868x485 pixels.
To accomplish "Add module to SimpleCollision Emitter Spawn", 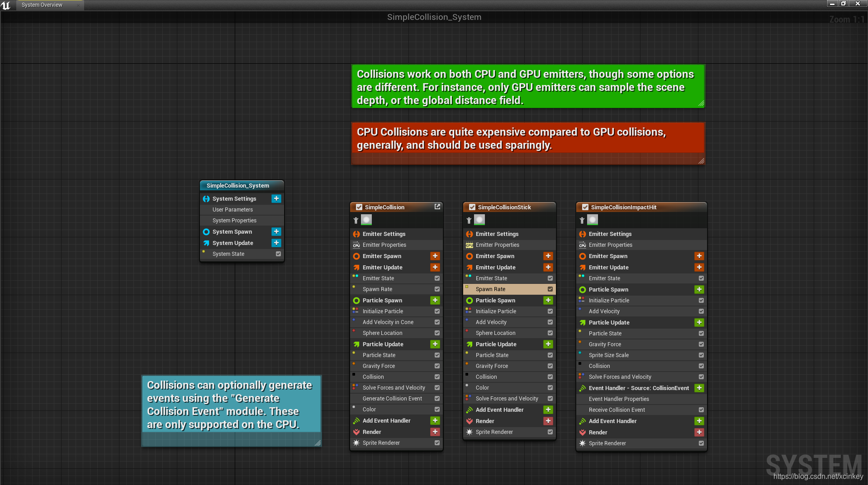I will coord(435,256).
